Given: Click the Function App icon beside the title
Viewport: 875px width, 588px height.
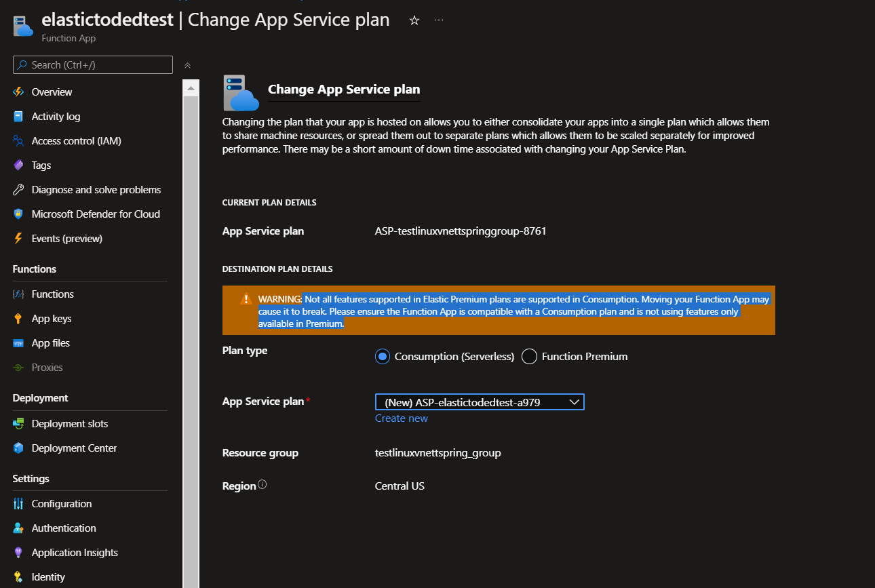Looking at the screenshot, I should [x=23, y=26].
